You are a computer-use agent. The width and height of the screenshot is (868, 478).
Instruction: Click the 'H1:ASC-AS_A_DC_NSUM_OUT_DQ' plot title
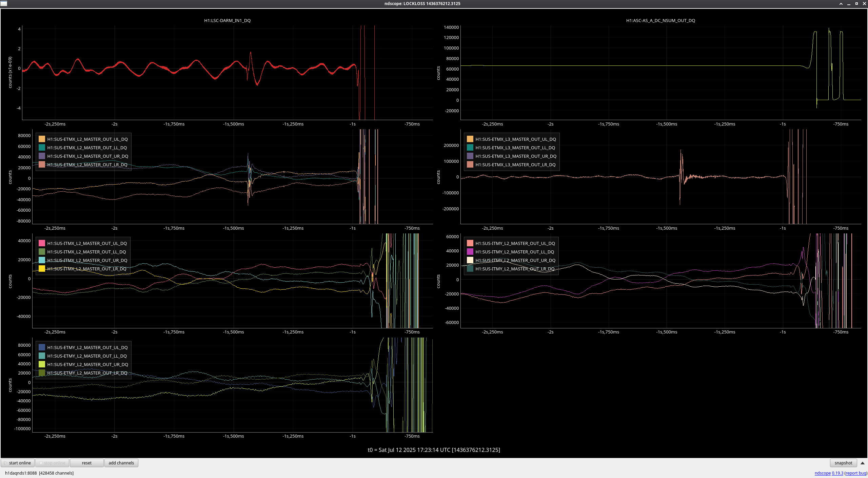[660, 20]
